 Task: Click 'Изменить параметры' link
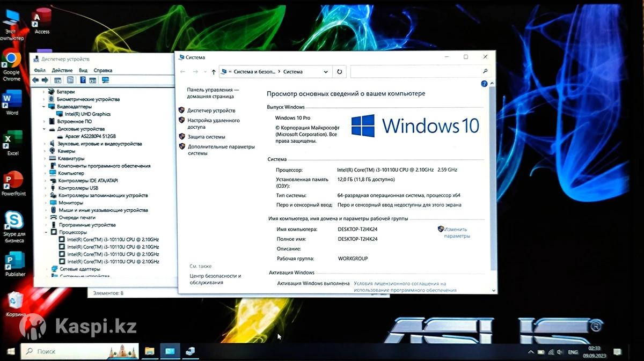click(457, 233)
